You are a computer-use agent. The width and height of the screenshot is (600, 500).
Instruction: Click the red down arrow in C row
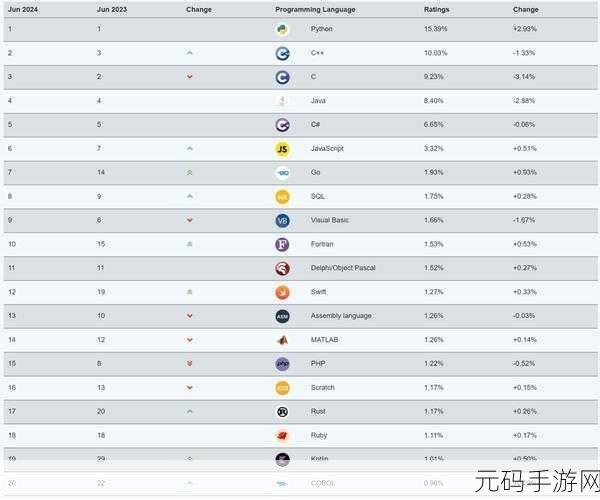click(x=189, y=77)
